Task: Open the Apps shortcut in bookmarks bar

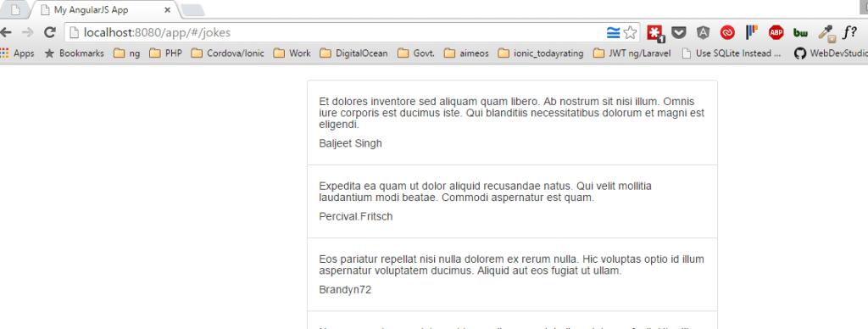Action: point(17,53)
